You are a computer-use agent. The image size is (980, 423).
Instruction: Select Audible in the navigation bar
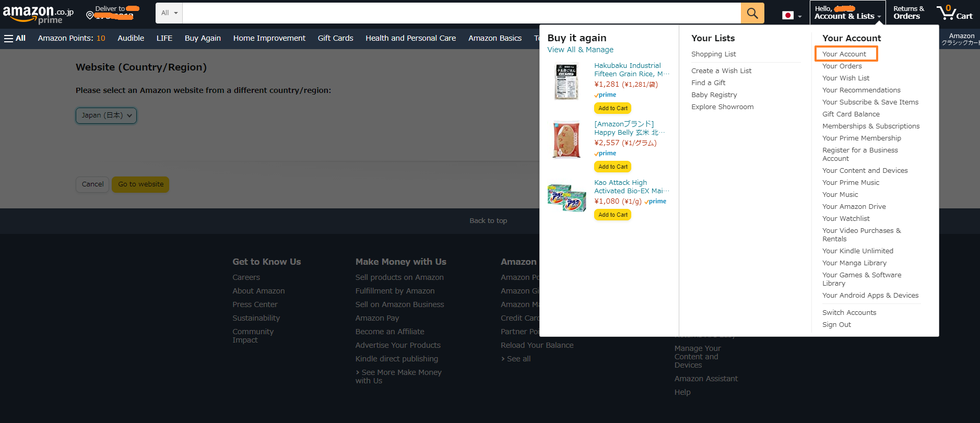click(131, 38)
